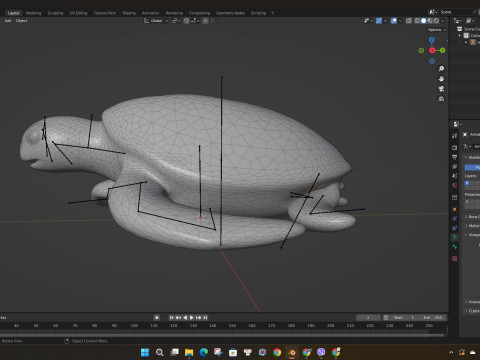Select wireframe viewport shading mode

point(417,21)
